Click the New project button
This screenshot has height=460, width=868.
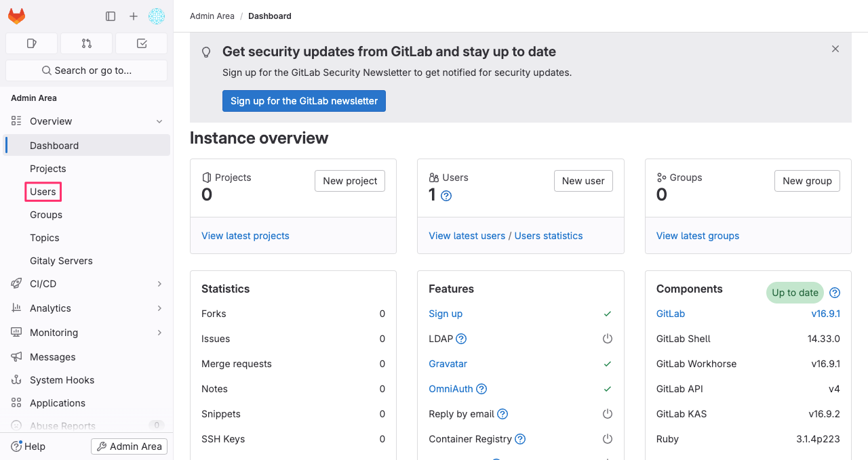(x=350, y=181)
